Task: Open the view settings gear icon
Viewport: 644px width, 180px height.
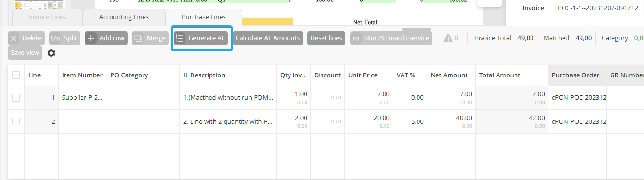Action: pyautogui.click(x=51, y=53)
